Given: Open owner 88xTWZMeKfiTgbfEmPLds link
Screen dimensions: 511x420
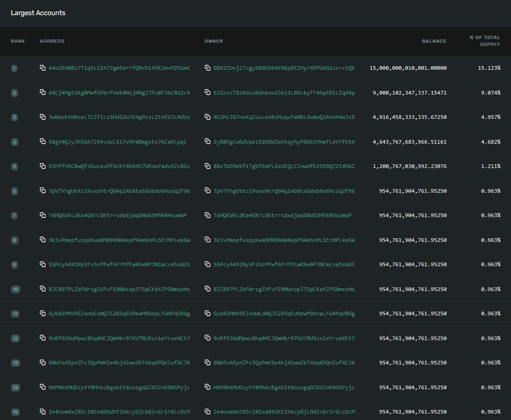Looking at the screenshot, I should coord(284,166).
